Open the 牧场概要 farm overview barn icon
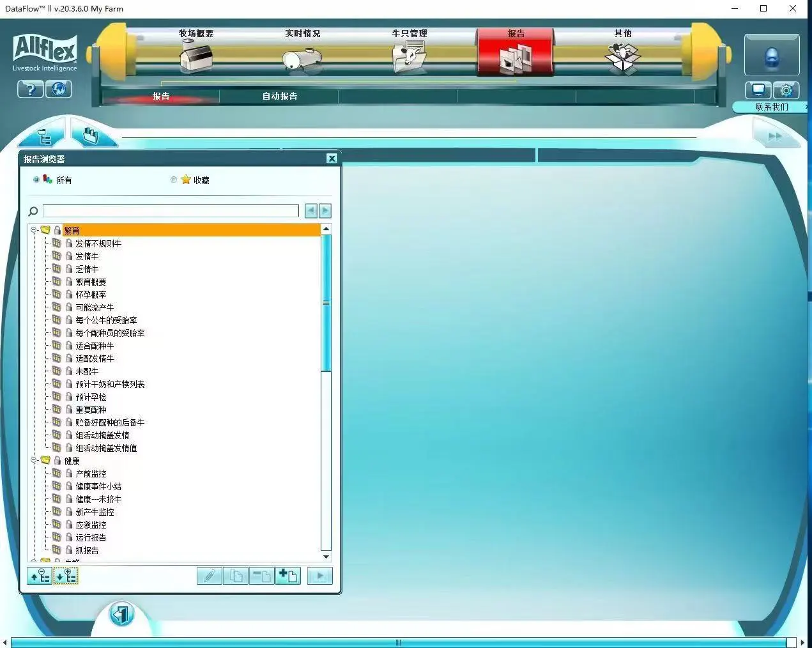 click(x=196, y=56)
